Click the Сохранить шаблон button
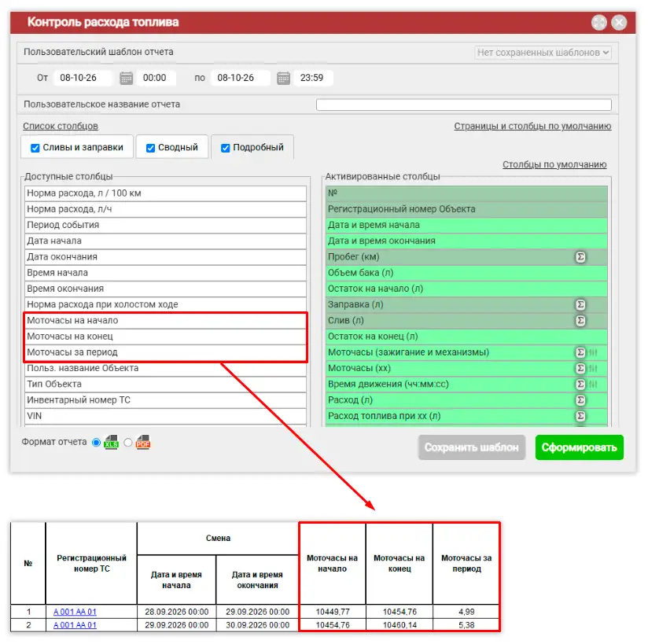 pos(472,447)
